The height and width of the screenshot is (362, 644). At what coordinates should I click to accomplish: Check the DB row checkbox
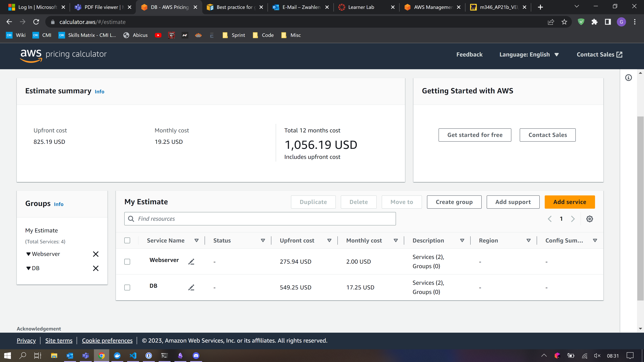[127, 287]
